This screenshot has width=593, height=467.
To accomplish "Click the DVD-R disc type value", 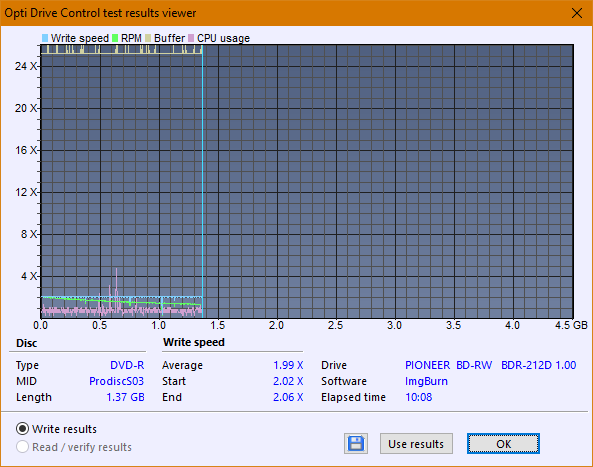I will pos(127,365).
